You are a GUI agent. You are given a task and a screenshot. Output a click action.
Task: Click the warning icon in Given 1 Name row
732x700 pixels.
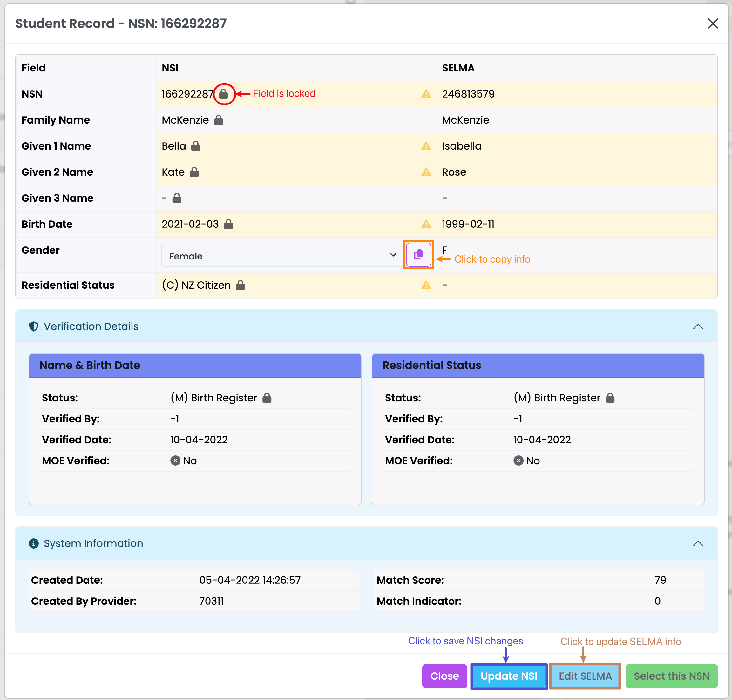pyautogui.click(x=426, y=146)
